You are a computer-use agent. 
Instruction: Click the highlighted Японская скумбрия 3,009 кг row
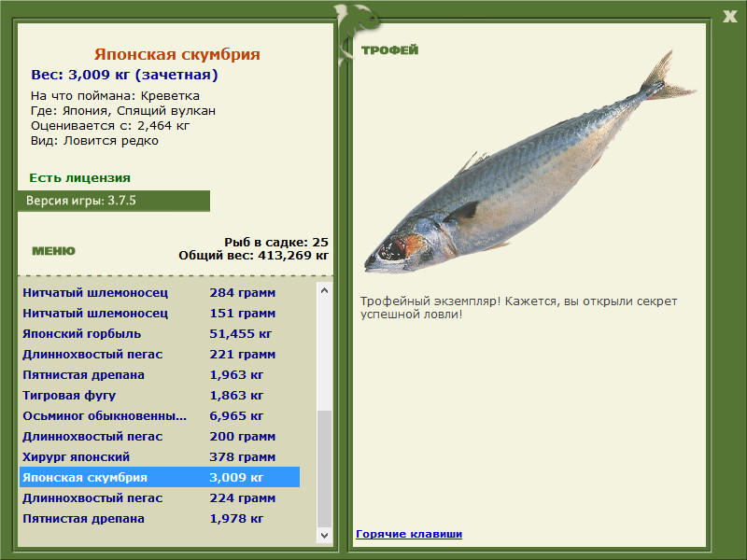click(x=160, y=477)
